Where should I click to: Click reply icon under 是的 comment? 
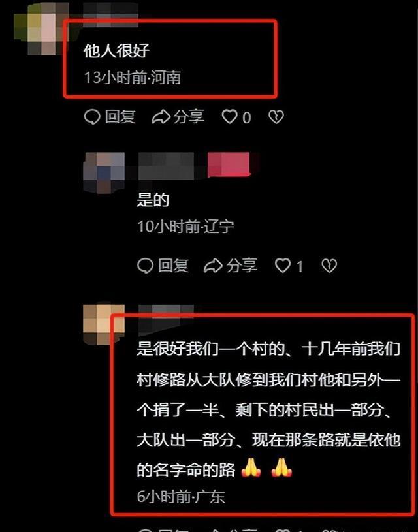tap(146, 265)
